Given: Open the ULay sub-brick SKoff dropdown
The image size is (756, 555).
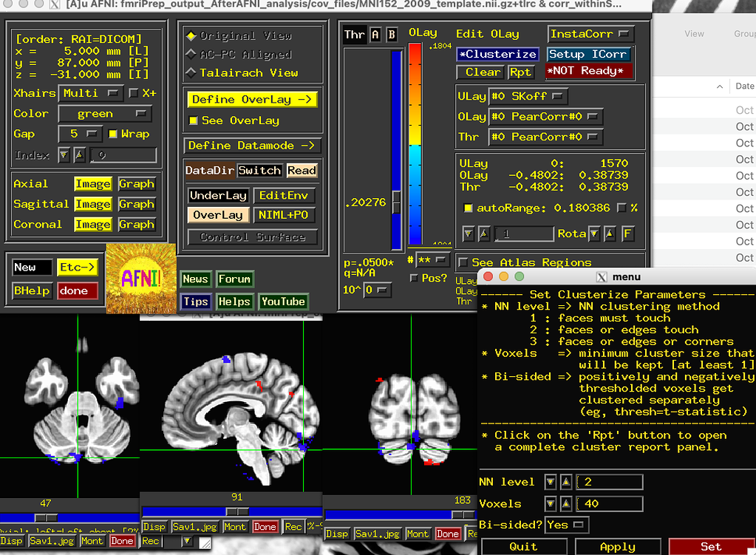Looking at the screenshot, I should 528,96.
